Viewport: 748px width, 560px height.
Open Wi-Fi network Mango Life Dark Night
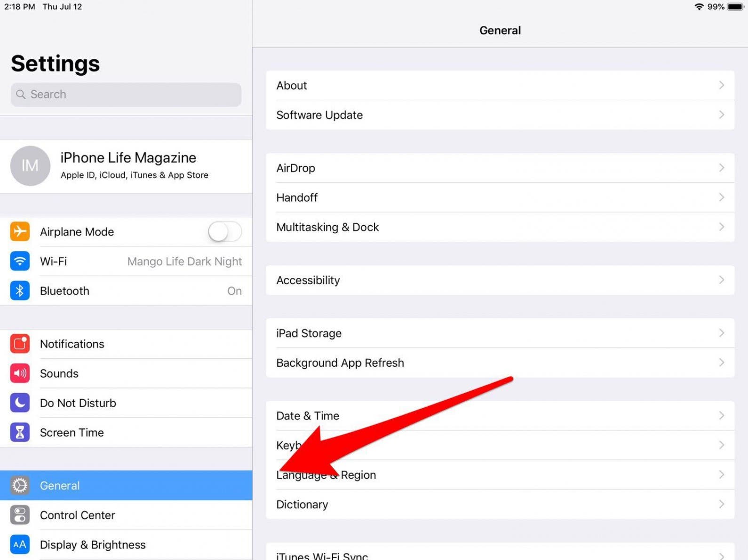[x=126, y=261]
